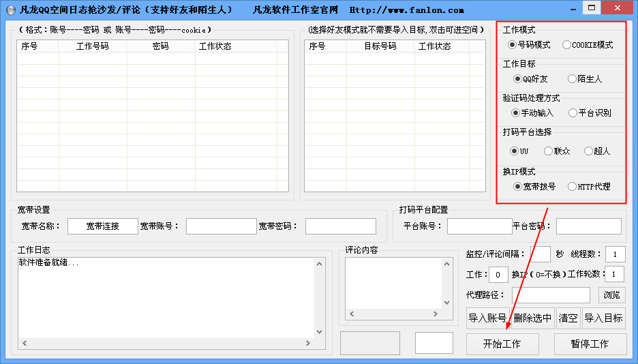Click inside the 评论内容 text area
The width and height of the screenshot is (638, 364).
pos(393,283)
